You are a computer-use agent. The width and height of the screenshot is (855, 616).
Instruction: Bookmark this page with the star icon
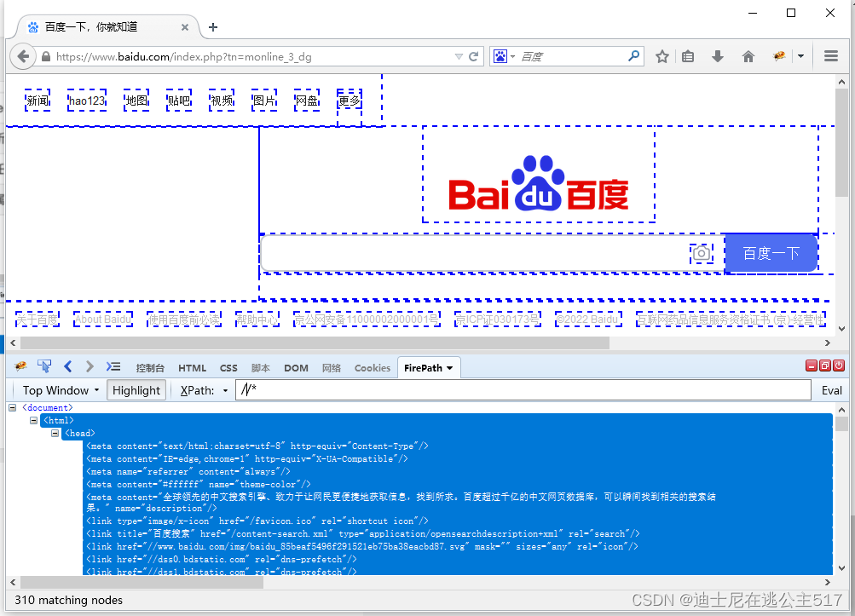point(662,56)
